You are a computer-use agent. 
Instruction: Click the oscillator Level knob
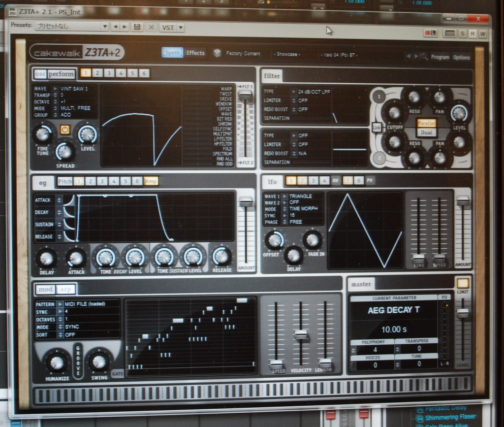coord(88,134)
